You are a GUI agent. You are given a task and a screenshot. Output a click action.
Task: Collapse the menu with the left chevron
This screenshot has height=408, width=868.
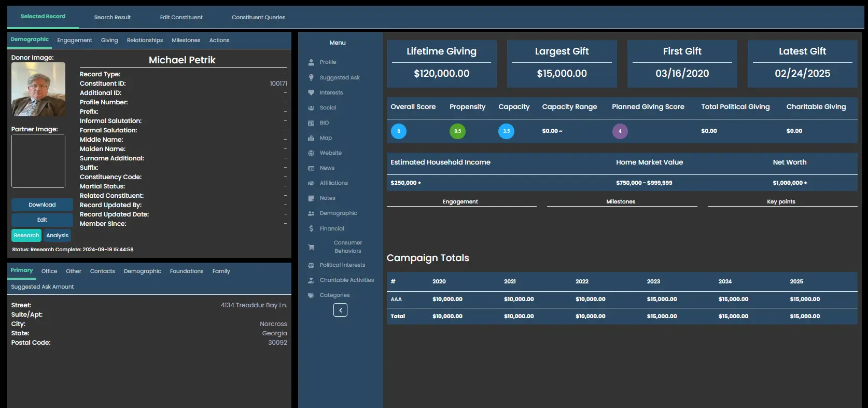coord(340,310)
